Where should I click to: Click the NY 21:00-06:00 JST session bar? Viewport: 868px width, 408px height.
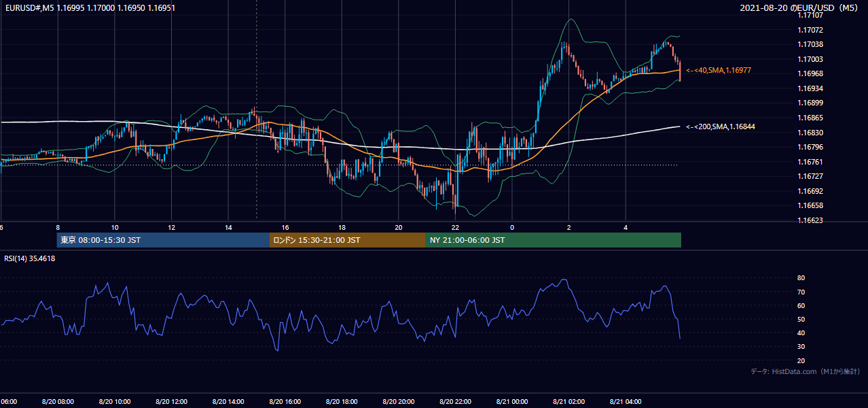tap(554, 240)
